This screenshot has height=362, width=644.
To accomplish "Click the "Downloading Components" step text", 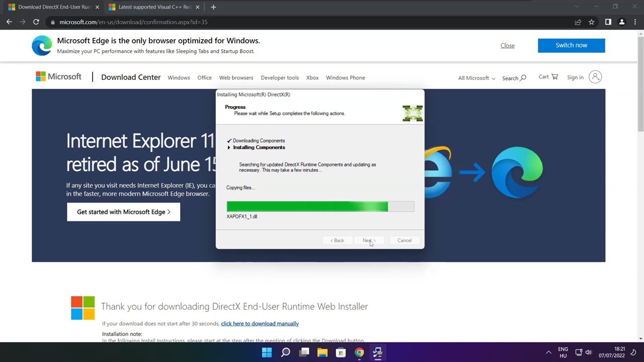I will 259,141.
